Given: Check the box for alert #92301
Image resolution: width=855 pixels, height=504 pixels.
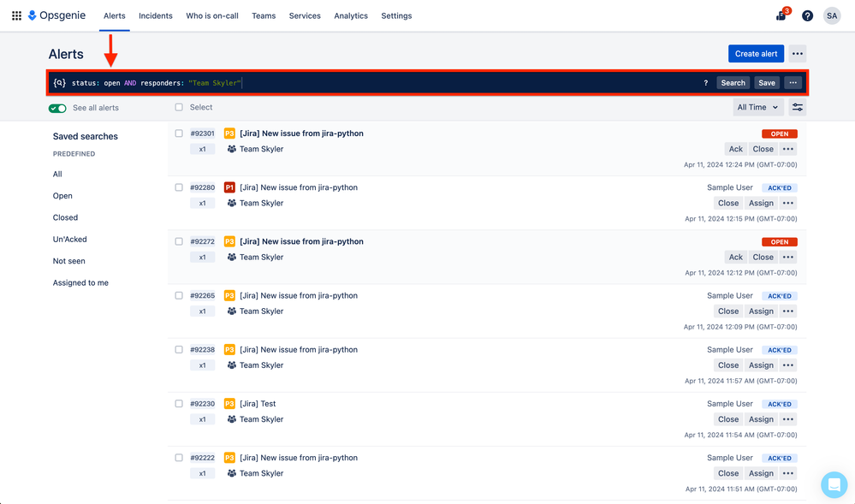Looking at the screenshot, I should tap(179, 133).
